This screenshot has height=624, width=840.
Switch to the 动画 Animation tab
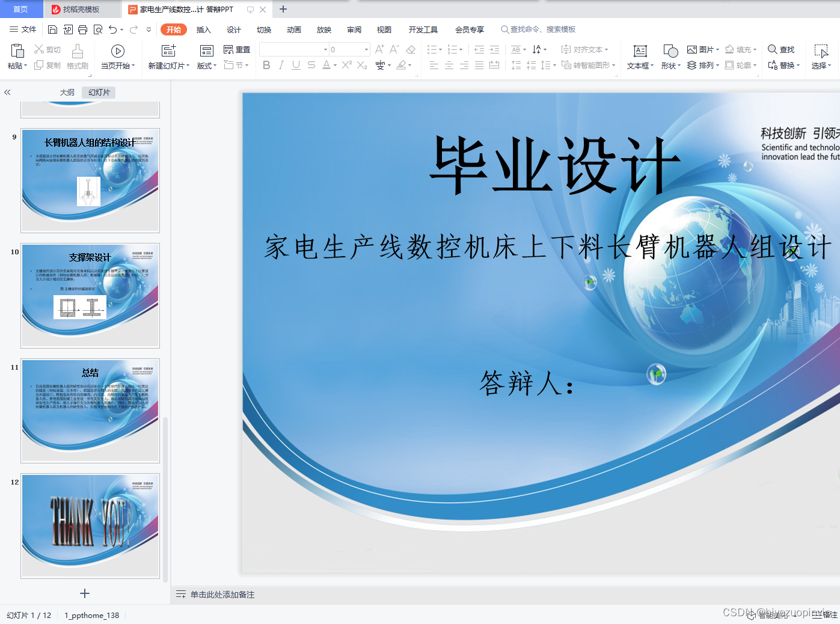tap(294, 29)
